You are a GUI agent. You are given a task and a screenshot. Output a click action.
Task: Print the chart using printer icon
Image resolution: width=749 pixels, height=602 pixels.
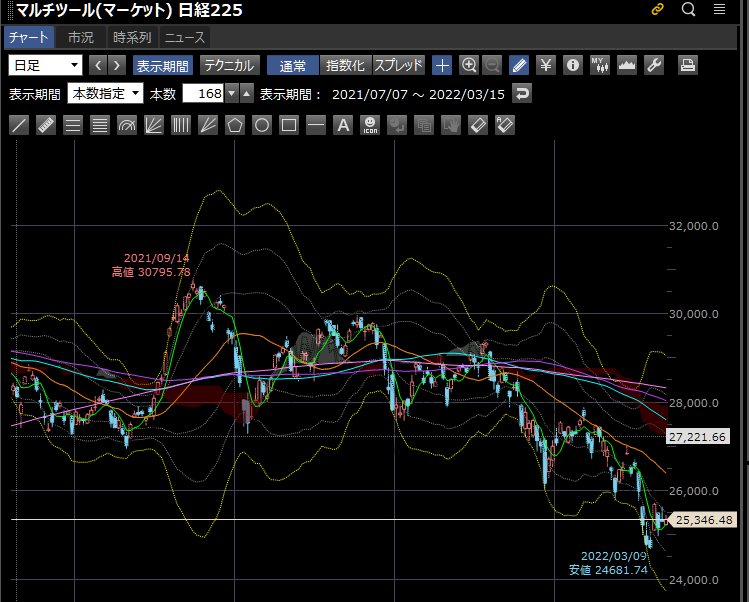(688, 65)
